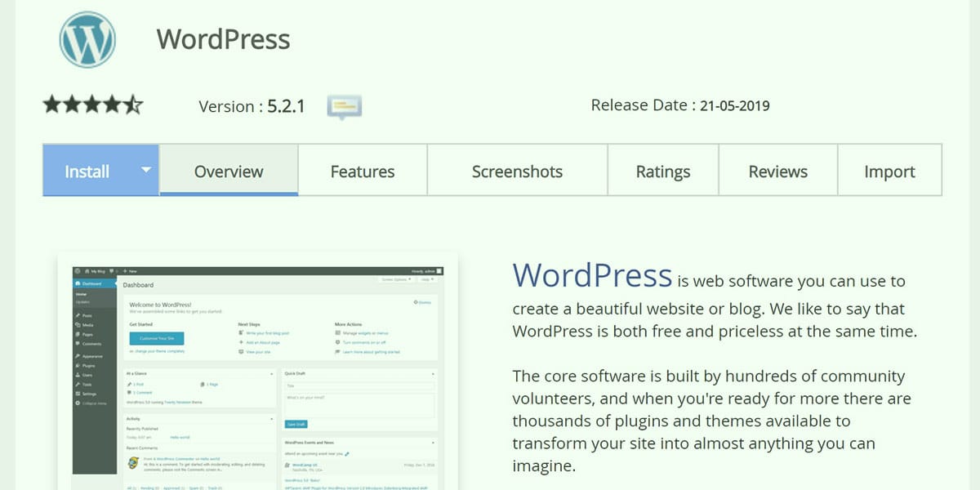Click the star rating icons
The height and width of the screenshot is (490, 980).
click(93, 105)
